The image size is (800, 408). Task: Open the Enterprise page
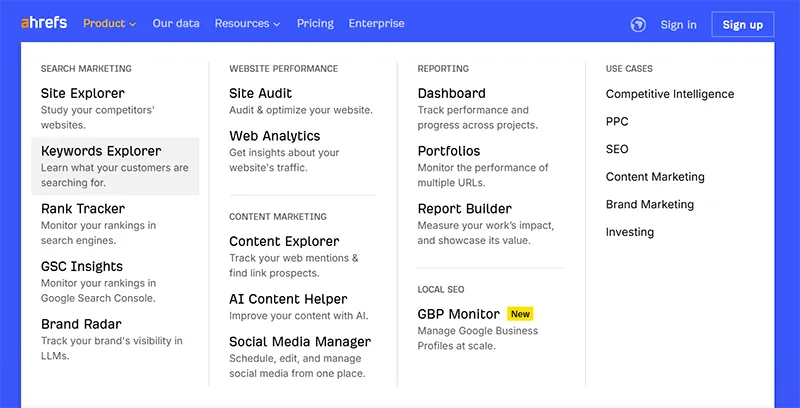[377, 23]
